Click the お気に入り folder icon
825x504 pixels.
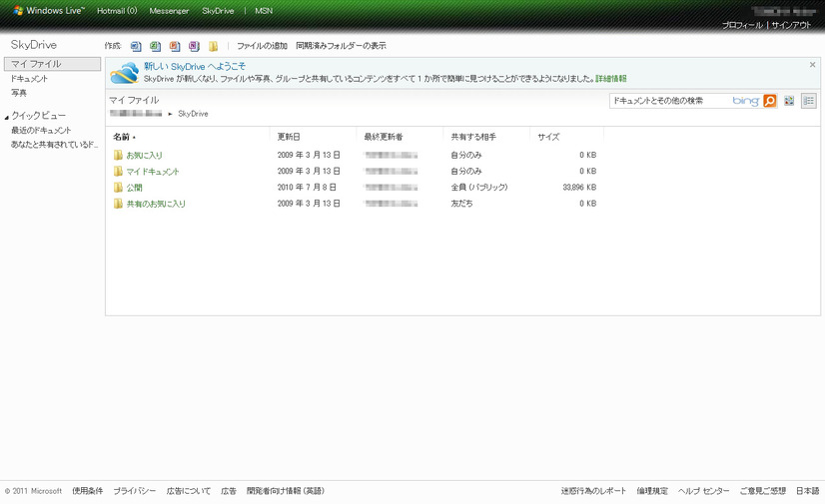(118, 155)
